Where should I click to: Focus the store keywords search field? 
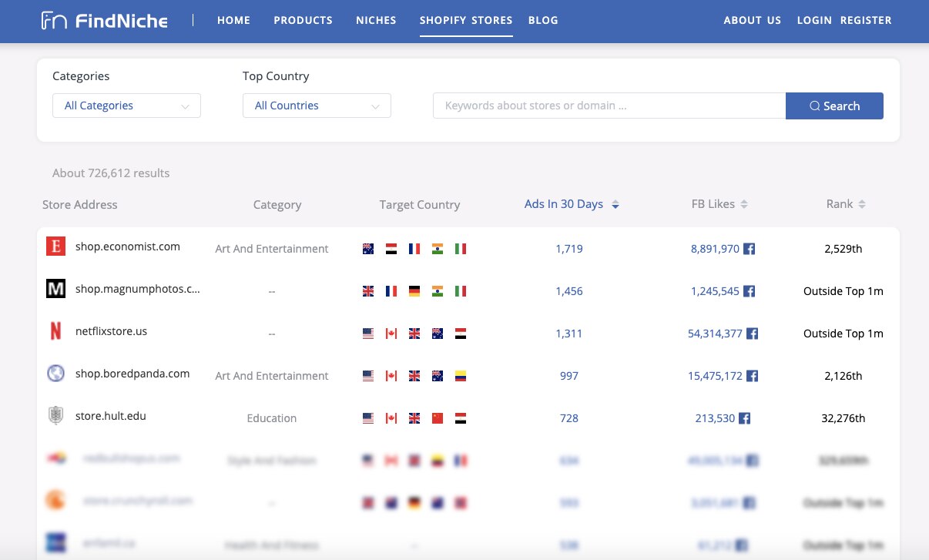[609, 106]
